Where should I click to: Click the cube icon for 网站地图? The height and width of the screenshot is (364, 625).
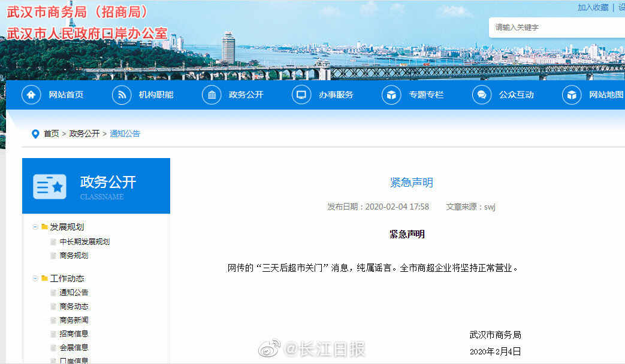pyautogui.click(x=572, y=95)
